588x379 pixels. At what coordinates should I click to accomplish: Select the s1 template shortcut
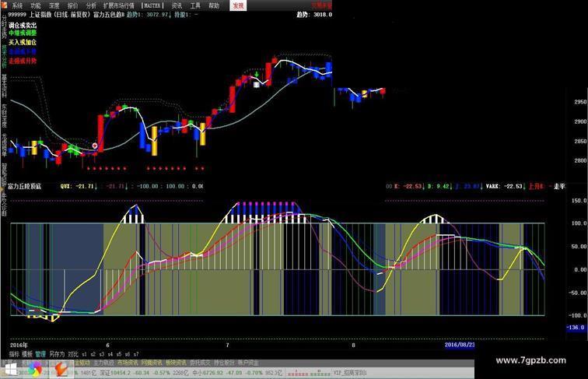pyautogui.click(x=84, y=354)
